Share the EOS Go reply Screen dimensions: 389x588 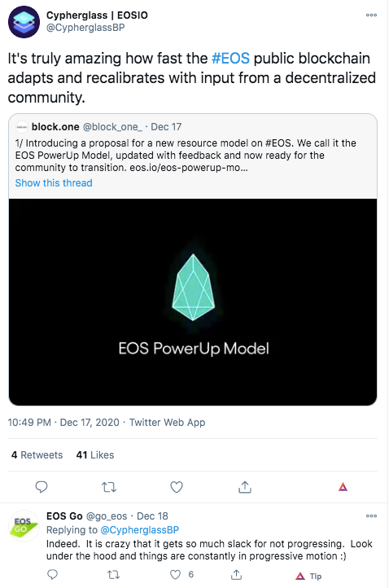pyautogui.click(x=236, y=574)
